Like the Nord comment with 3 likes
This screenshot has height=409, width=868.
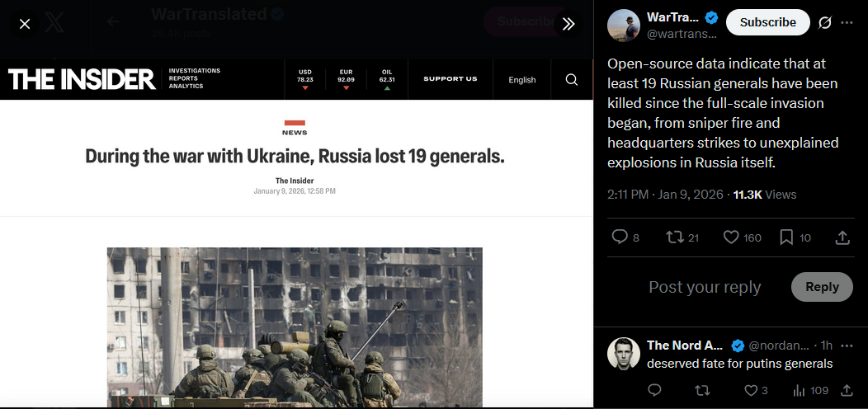point(756,391)
